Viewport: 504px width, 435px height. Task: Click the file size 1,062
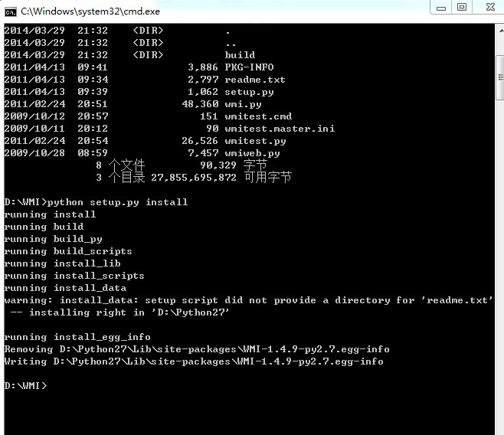(203, 92)
